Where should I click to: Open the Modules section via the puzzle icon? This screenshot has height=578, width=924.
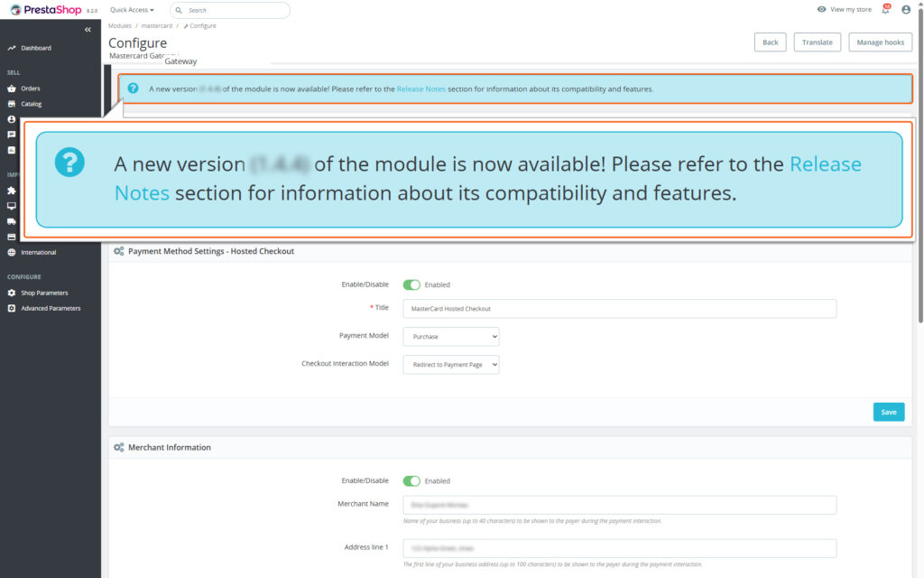tap(11, 190)
